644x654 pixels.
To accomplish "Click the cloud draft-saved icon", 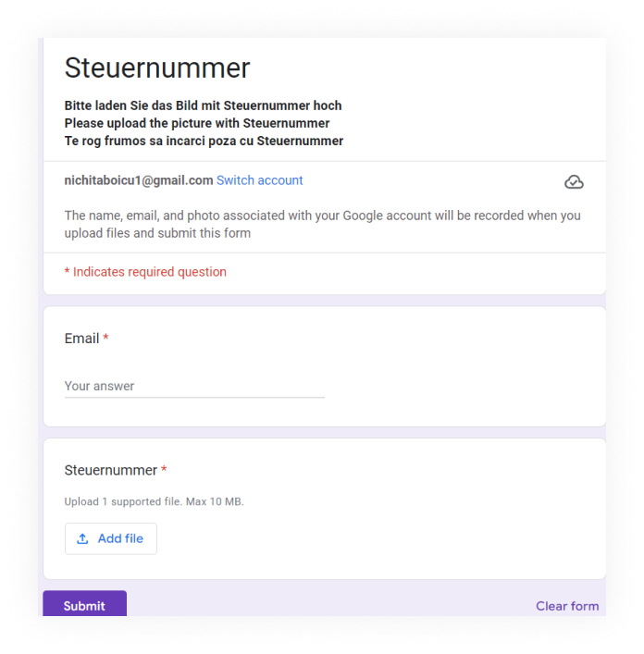I will pyautogui.click(x=574, y=182).
